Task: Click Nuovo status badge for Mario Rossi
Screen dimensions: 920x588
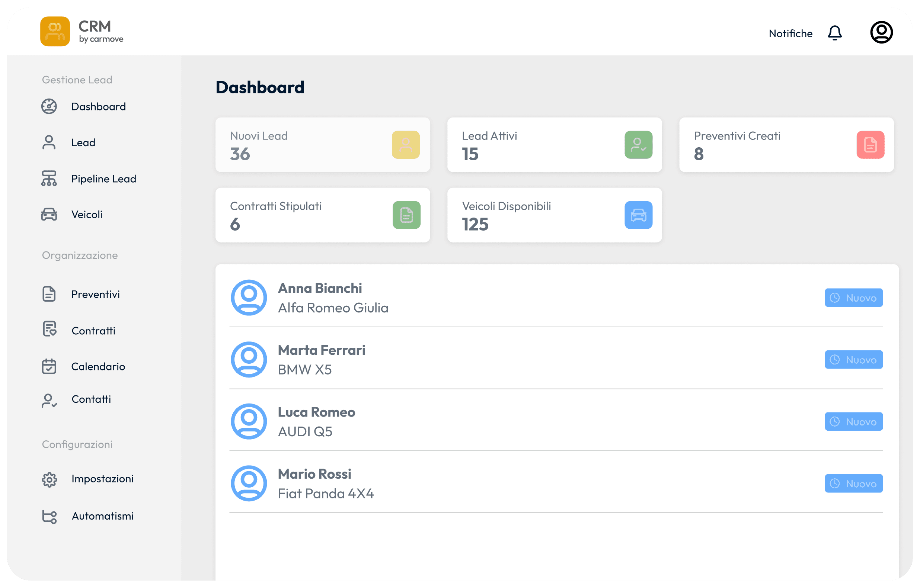Action: [853, 483]
